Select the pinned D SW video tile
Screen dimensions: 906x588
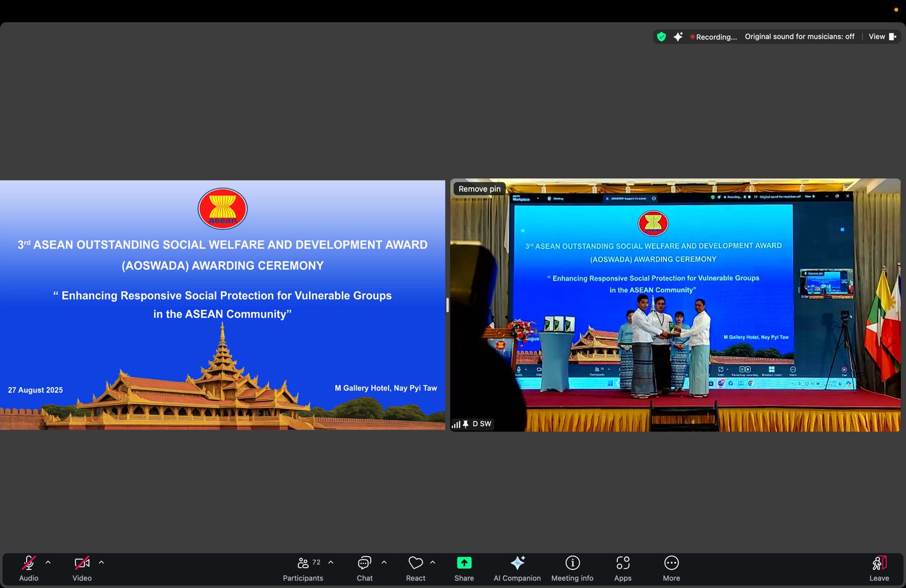point(675,306)
